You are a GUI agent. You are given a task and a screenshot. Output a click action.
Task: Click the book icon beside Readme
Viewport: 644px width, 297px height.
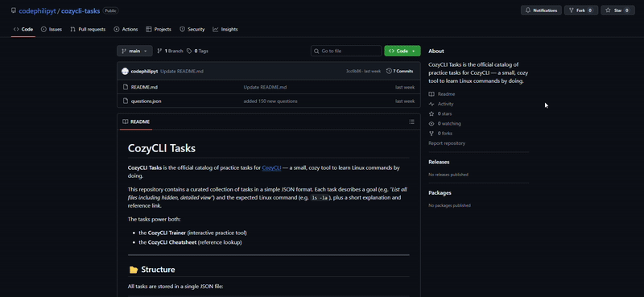click(x=431, y=94)
